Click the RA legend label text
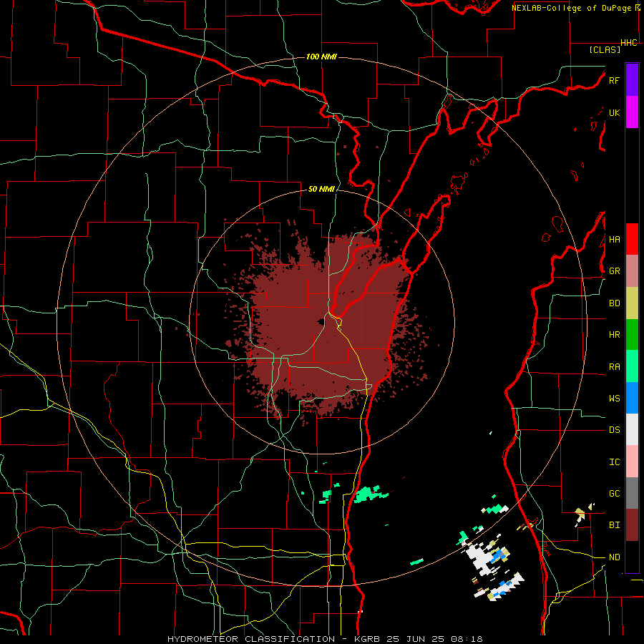644x644 pixels. point(614,367)
